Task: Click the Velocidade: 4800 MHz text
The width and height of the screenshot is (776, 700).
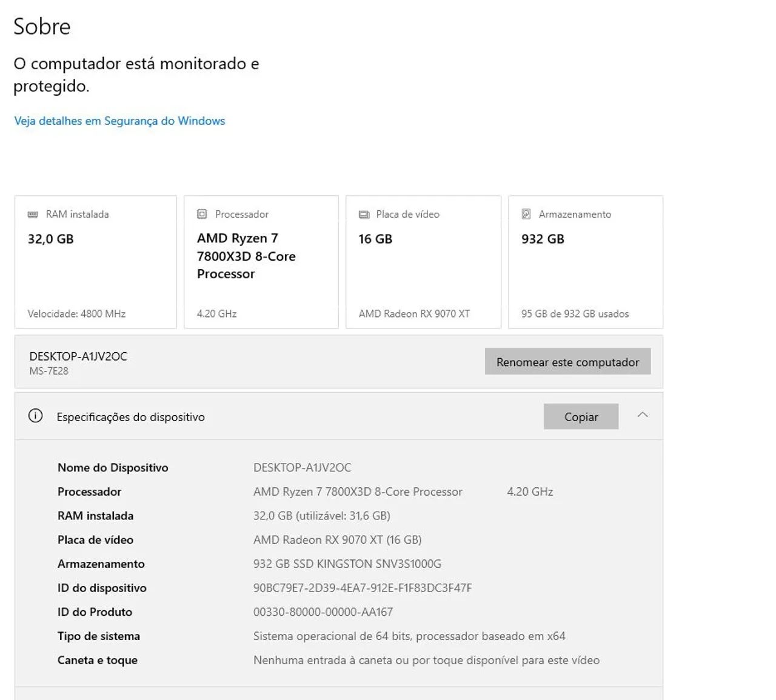Action: click(x=76, y=313)
